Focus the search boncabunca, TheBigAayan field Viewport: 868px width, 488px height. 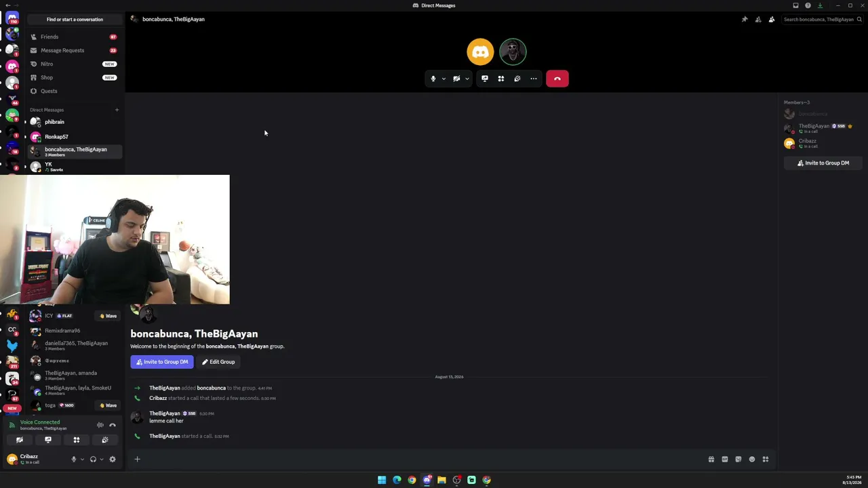(x=823, y=19)
